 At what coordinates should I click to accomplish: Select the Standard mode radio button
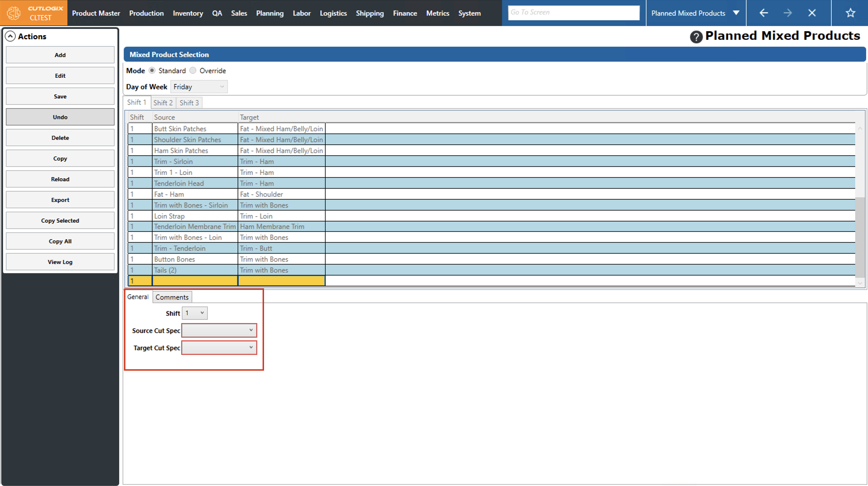pos(152,70)
